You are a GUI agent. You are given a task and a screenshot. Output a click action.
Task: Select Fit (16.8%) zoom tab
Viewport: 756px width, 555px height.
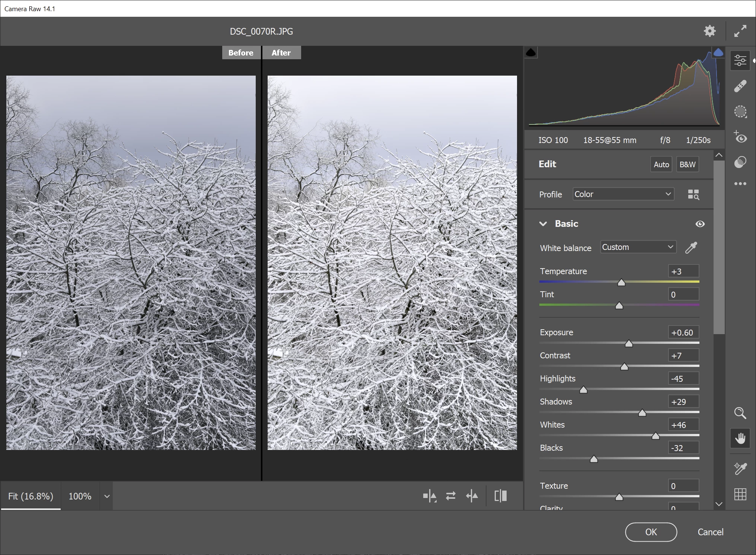pos(31,496)
